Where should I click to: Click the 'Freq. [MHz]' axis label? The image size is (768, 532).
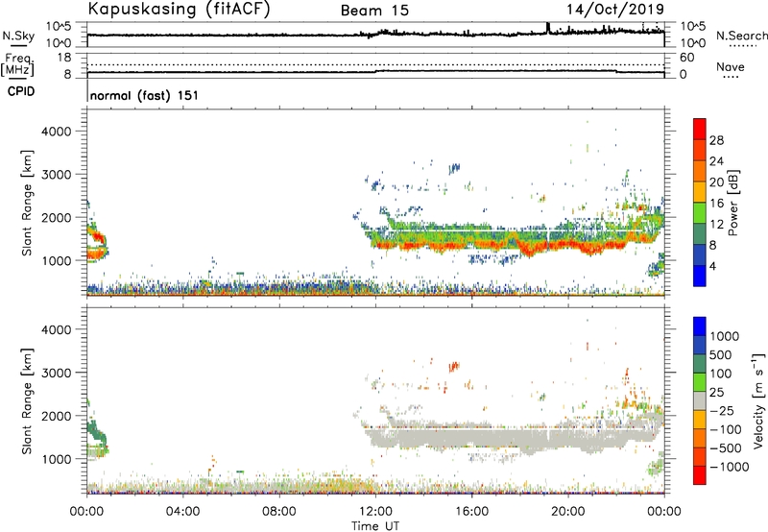click(x=17, y=64)
